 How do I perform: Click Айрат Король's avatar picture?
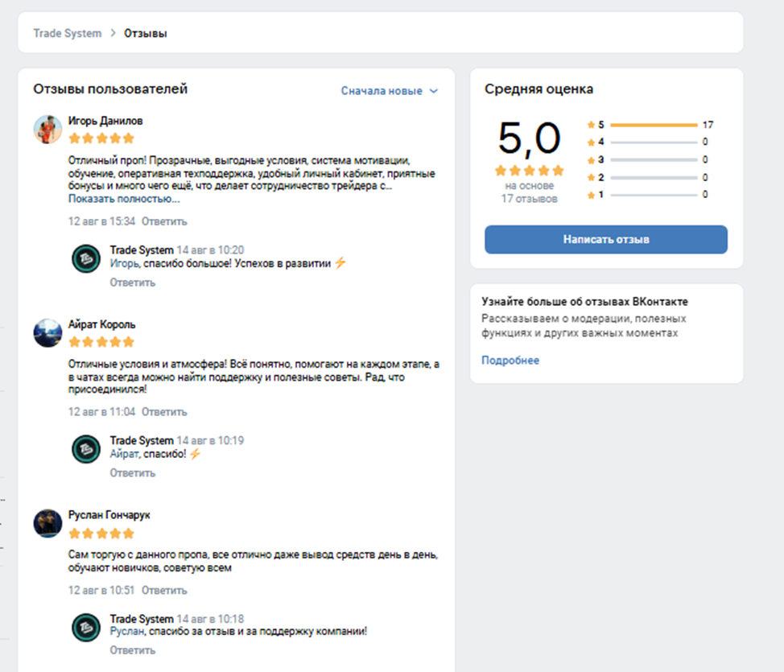(x=47, y=332)
